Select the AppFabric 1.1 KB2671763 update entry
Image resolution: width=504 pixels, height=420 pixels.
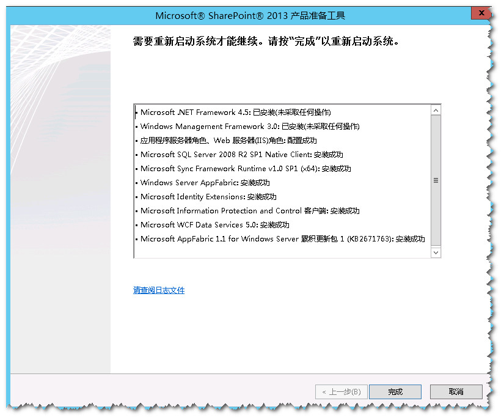tap(282, 239)
